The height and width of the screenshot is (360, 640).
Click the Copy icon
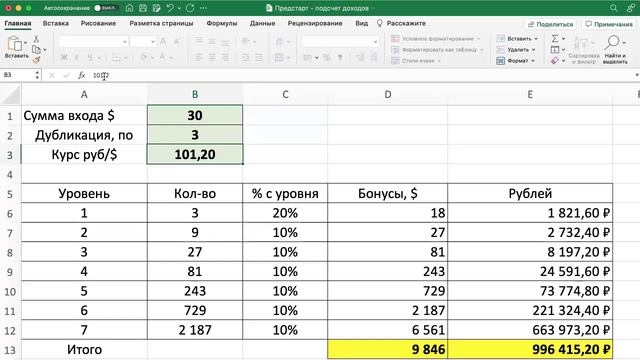click(36, 49)
